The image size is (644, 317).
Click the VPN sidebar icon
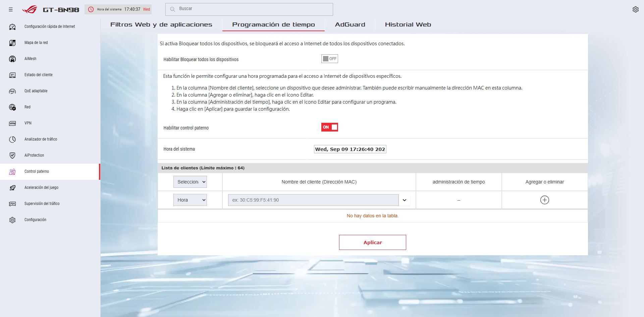coord(12,123)
